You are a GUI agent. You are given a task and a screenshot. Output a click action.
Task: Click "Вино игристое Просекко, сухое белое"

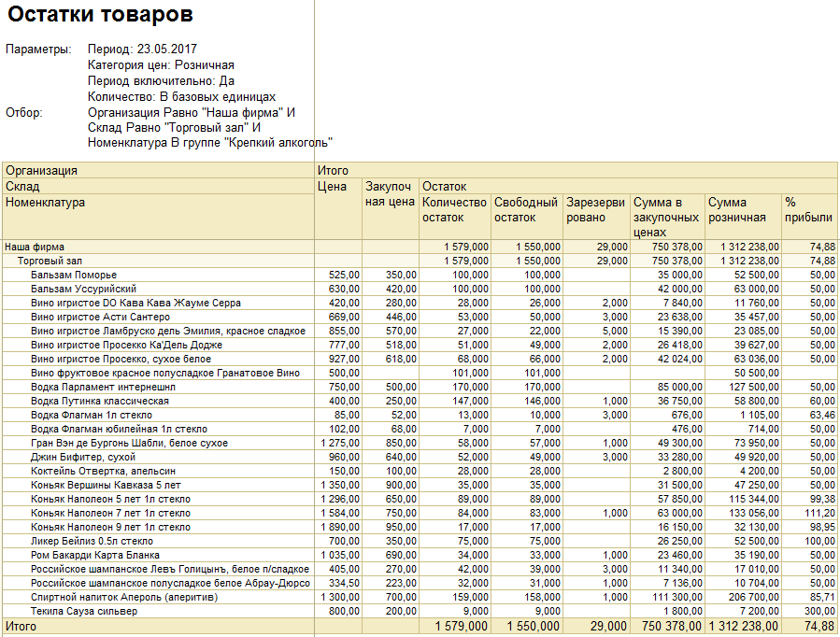click(x=121, y=359)
